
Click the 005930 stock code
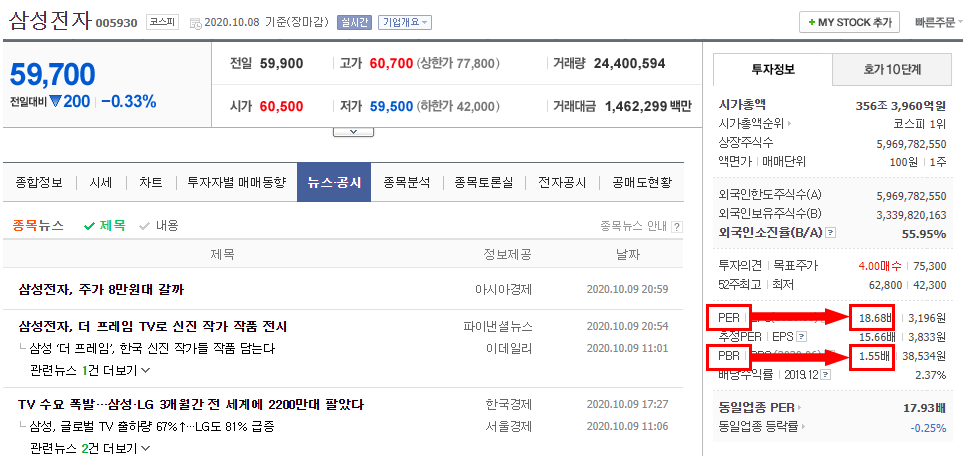(117, 24)
